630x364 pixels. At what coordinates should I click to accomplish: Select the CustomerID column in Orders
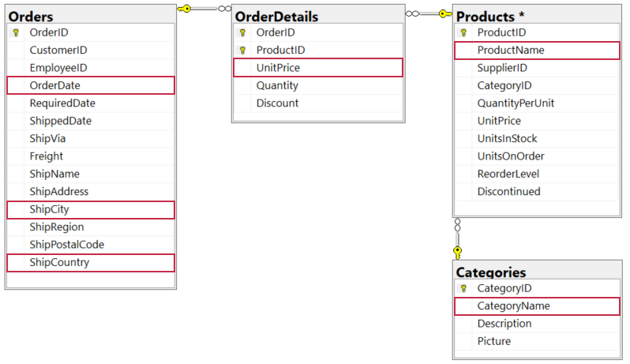coord(91,51)
